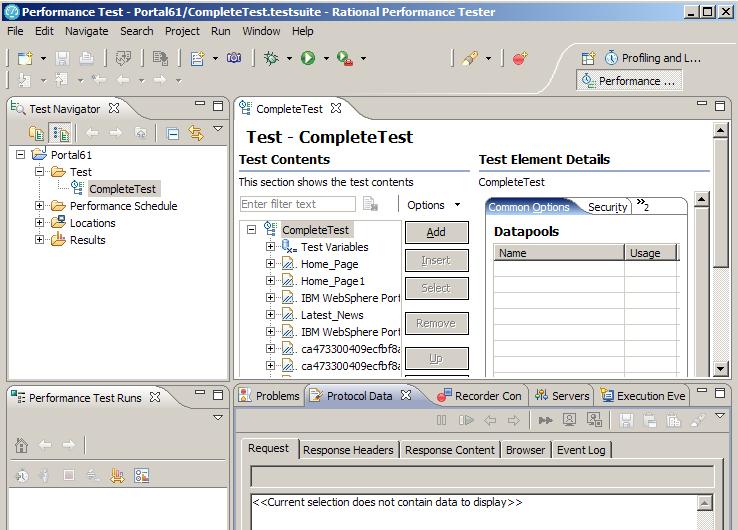
Task: Close the CompleteTest editor tab
Action: point(336,108)
